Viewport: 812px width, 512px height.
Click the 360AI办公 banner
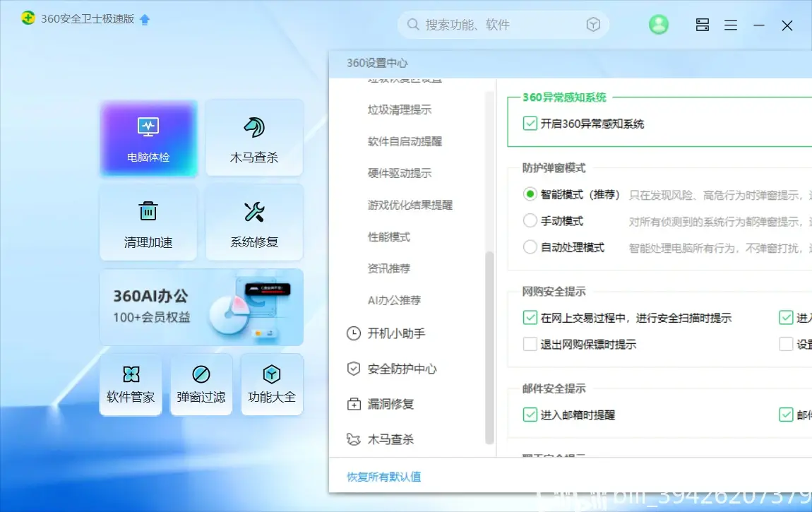[x=201, y=307]
